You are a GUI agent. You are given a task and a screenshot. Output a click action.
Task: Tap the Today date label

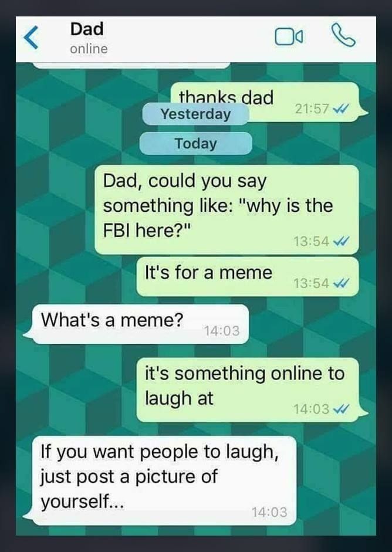pos(195,143)
